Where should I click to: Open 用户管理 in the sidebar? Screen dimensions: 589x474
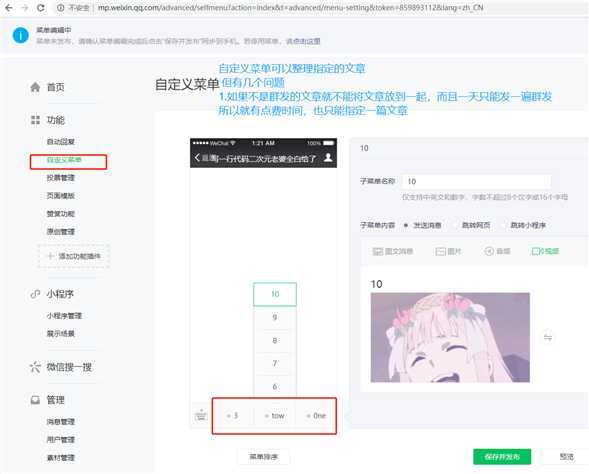(x=60, y=439)
